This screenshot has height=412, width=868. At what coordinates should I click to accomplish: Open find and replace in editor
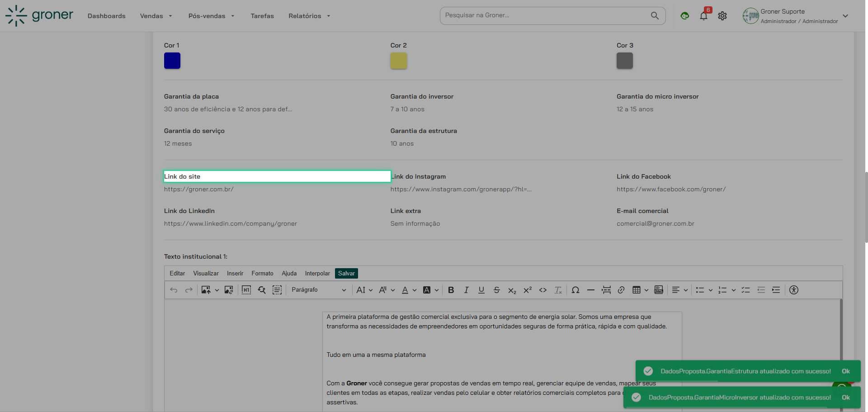(262, 290)
